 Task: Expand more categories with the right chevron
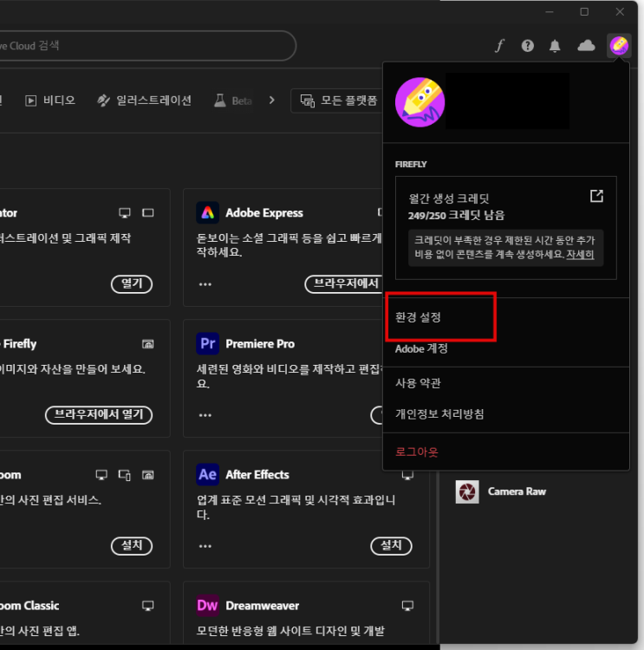pyautogui.click(x=271, y=101)
